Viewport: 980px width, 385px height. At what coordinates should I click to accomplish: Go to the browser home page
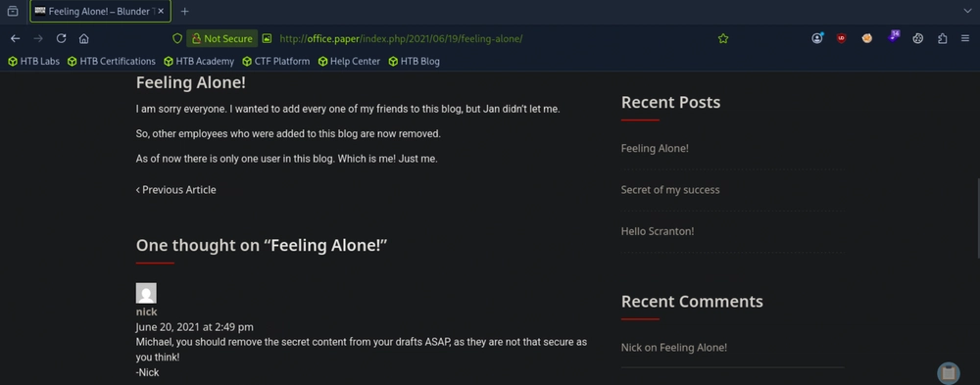(83, 39)
